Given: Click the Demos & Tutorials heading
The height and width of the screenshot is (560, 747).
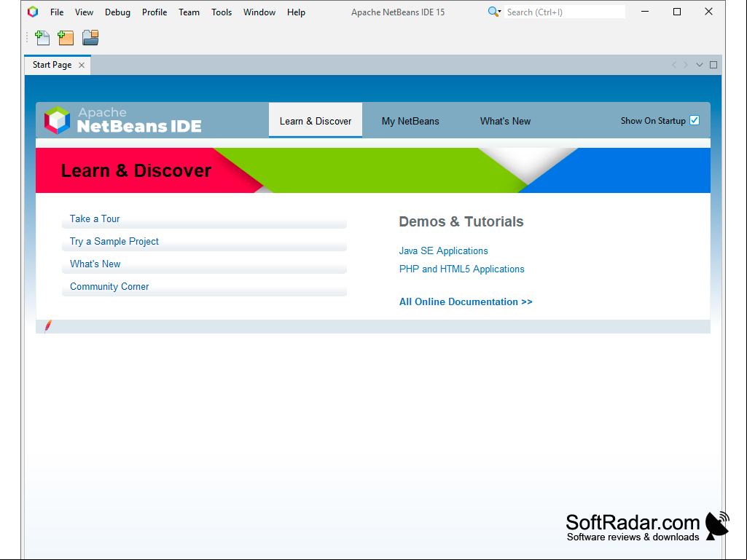Looking at the screenshot, I should [x=461, y=221].
